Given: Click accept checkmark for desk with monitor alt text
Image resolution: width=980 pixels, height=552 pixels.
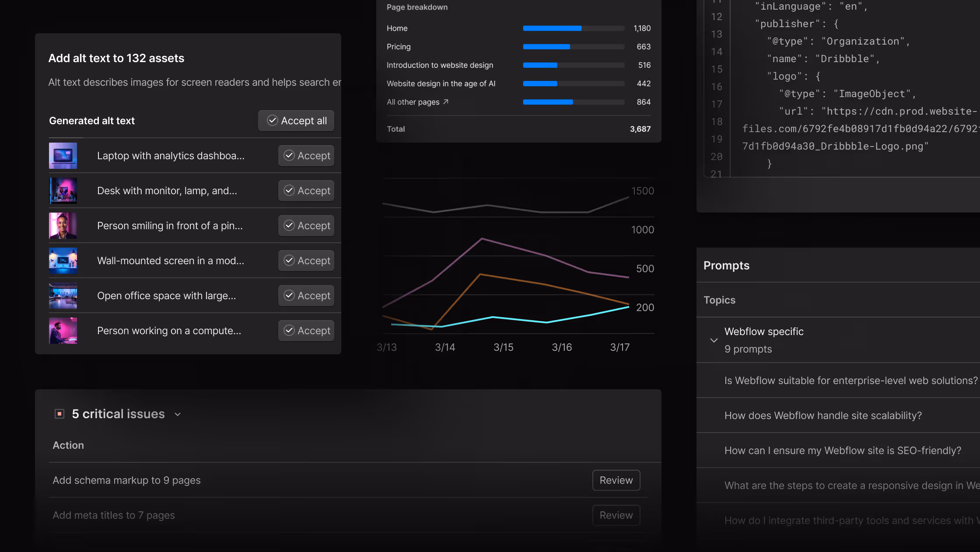Looking at the screenshot, I should pos(289,191).
